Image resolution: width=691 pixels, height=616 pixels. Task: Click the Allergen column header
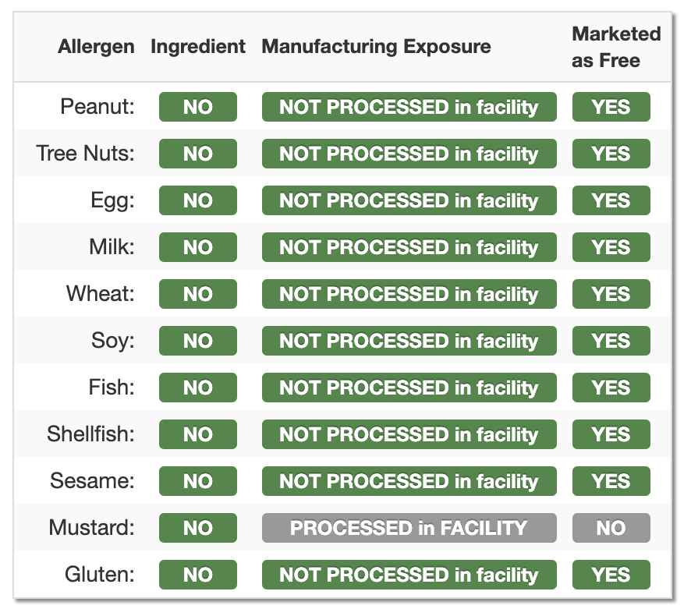(x=96, y=47)
